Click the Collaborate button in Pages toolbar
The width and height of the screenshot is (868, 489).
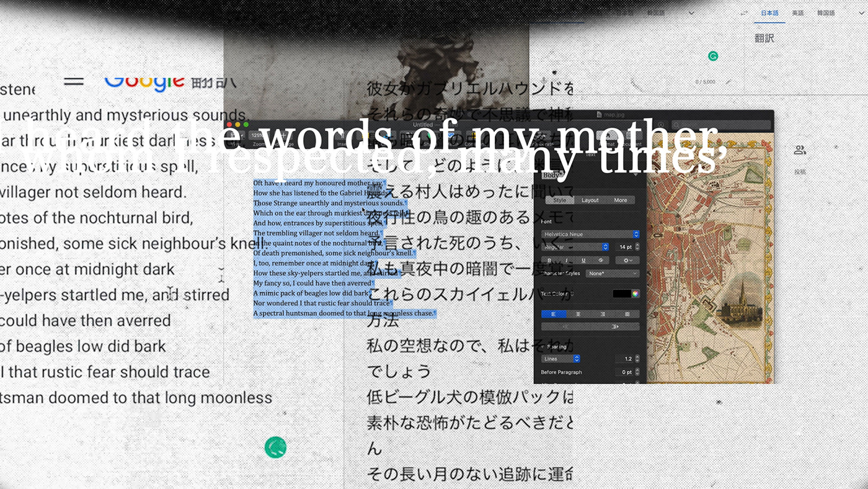coord(541,136)
